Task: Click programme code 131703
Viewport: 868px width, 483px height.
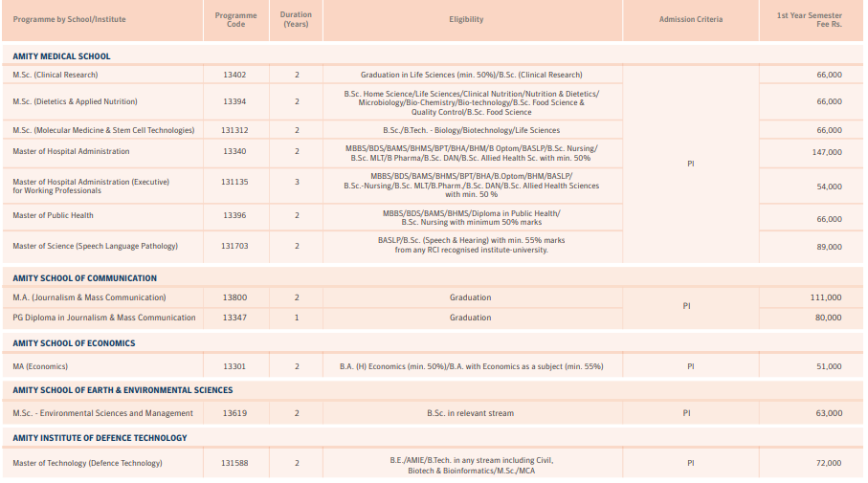Action: (x=234, y=246)
